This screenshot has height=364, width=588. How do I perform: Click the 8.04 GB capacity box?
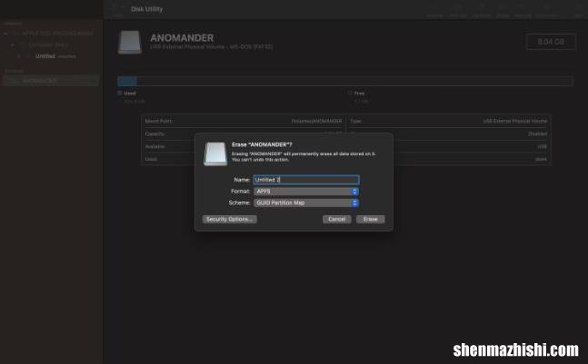(x=551, y=42)
